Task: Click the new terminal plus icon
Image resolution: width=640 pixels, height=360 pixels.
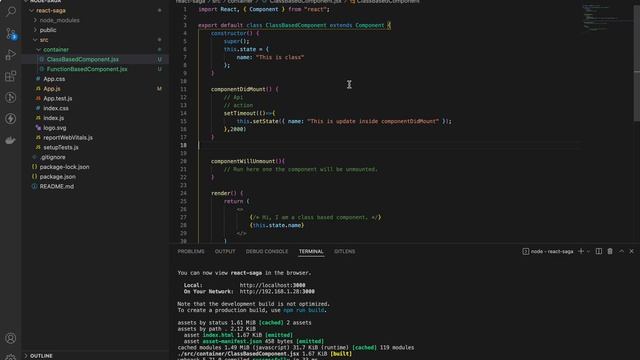Action: [x=581, y=251]
